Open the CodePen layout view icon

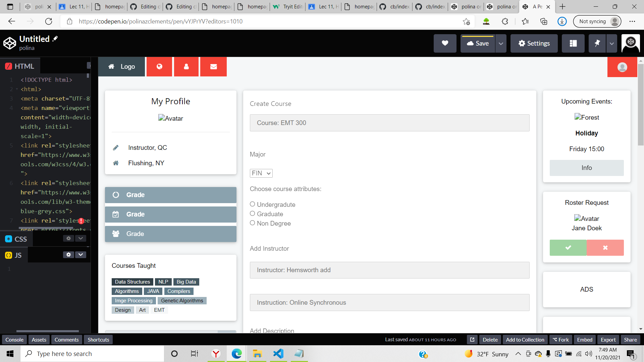[x=573, y=43]
